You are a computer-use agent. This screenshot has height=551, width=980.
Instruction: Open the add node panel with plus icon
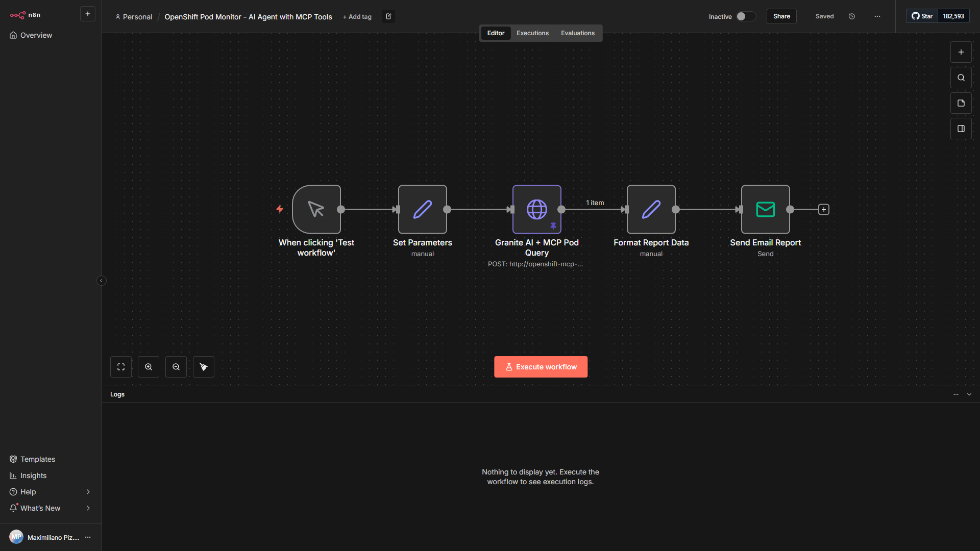(961, 52)
